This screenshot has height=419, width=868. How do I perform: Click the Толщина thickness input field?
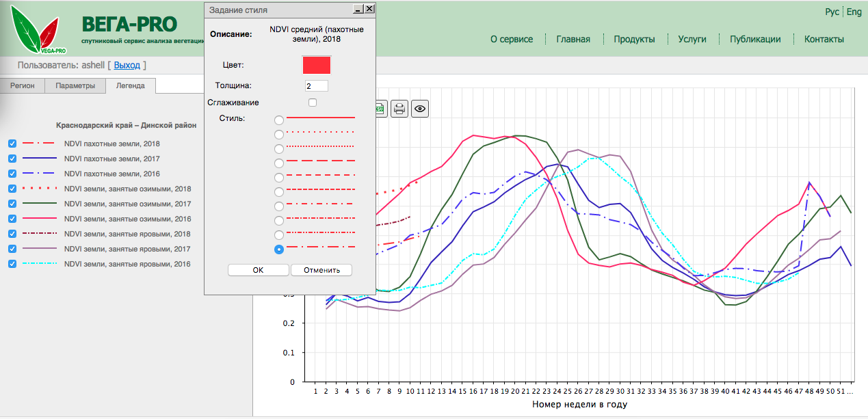pyautogui.click(x=317, y=86)
